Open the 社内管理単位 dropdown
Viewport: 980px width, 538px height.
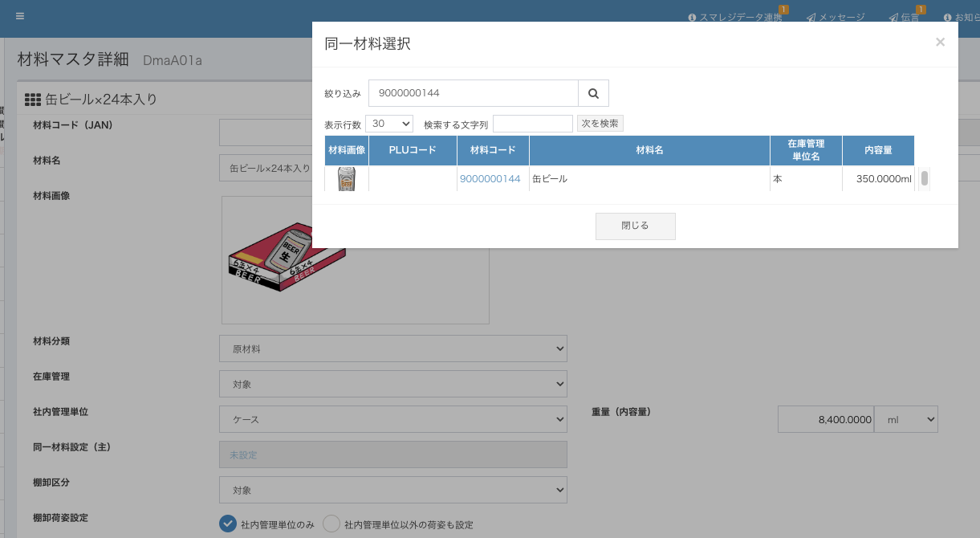coord(392,419)
